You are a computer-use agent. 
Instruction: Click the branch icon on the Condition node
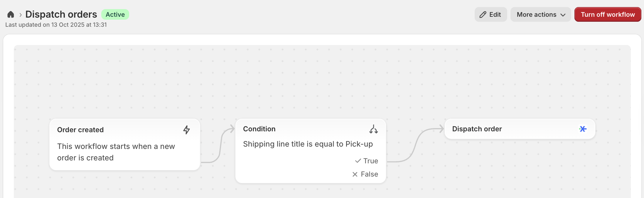click(x=373, y=129)
